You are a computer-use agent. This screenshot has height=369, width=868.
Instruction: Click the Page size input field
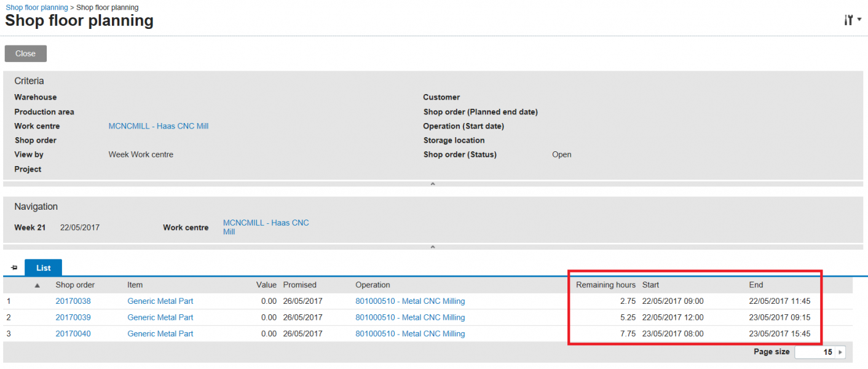(815, 352)
